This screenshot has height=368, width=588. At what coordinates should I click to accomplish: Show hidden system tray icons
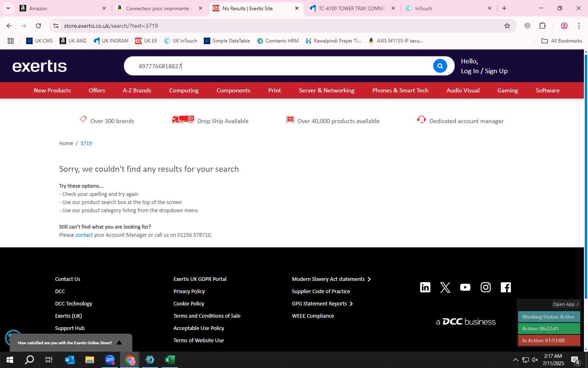click(x=515, y=360)
